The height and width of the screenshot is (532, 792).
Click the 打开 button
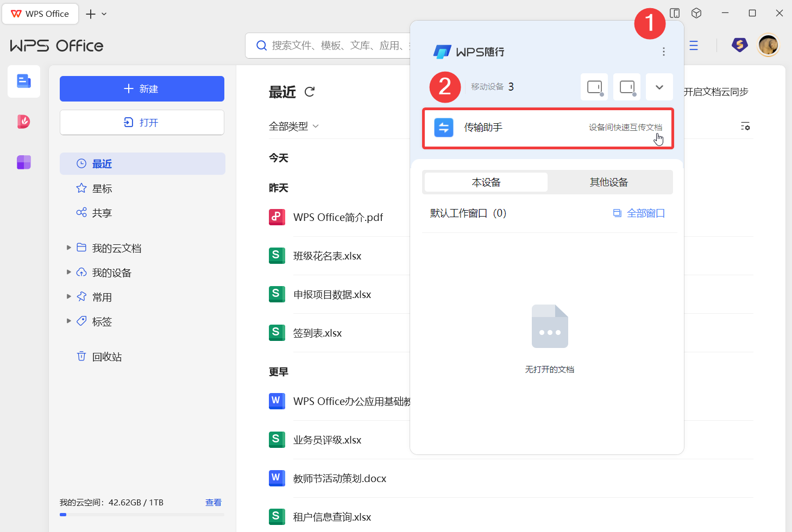point(142,122)
